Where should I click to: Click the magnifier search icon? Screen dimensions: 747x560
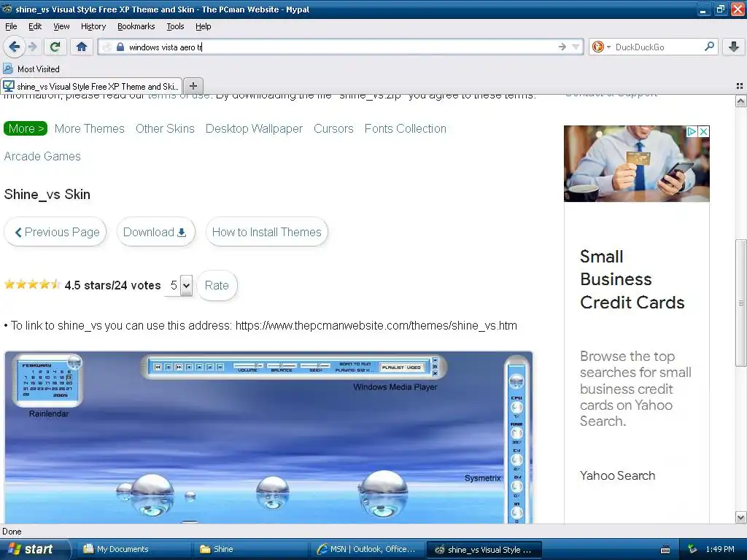709,47
